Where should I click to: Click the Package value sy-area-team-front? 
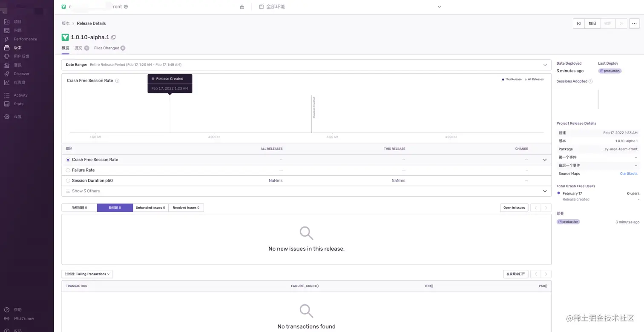(x=620, y=149)
